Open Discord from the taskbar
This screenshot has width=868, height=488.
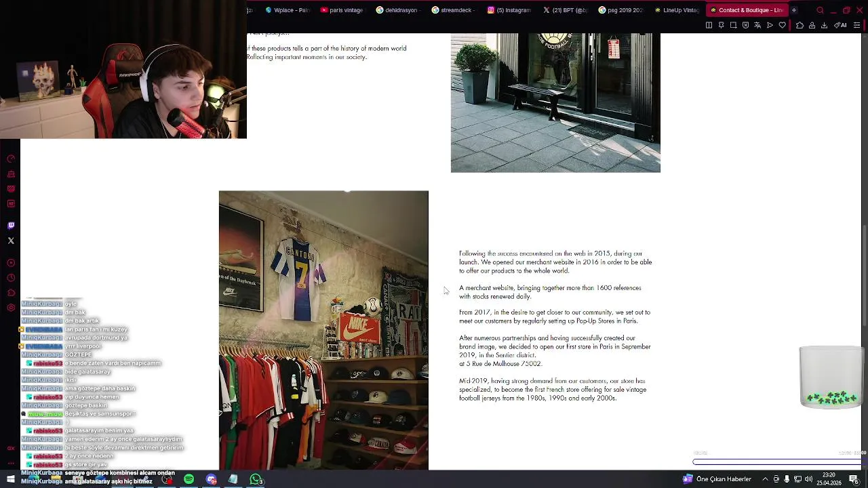point(211,479)
